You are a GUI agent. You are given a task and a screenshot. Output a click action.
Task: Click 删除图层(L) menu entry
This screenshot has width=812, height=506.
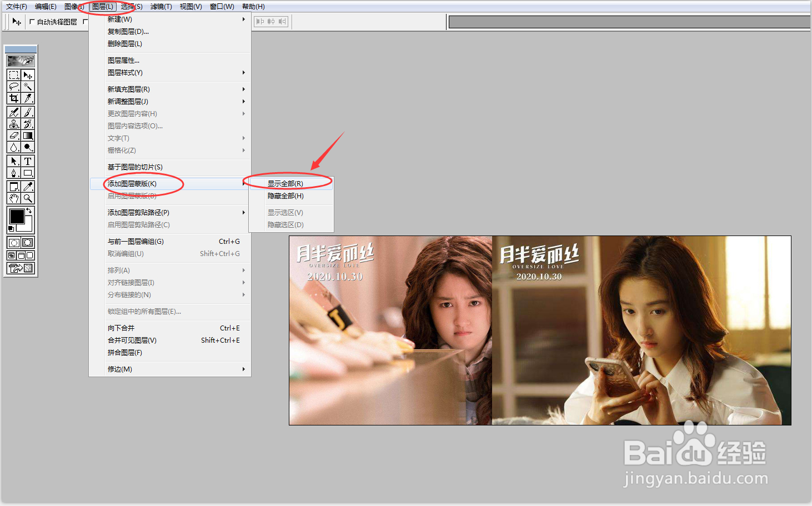click(170, 44)
